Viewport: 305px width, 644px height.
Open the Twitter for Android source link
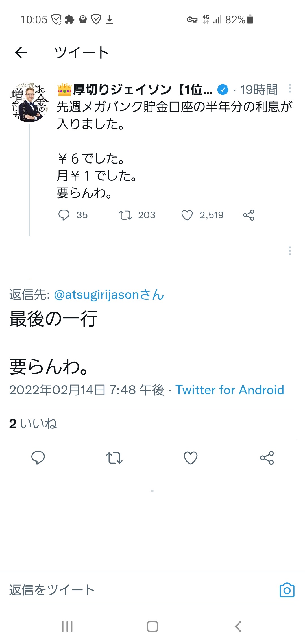[230, 390]
